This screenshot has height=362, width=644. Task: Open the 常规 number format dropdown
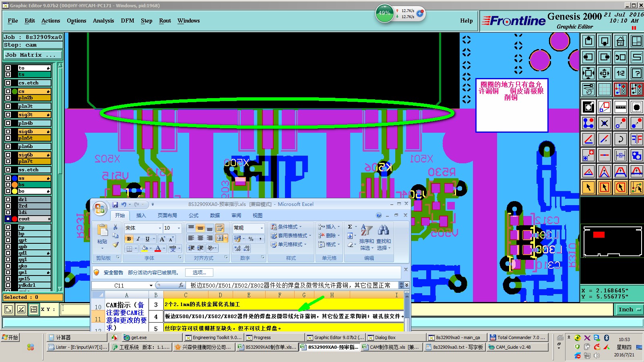(262, 228)
